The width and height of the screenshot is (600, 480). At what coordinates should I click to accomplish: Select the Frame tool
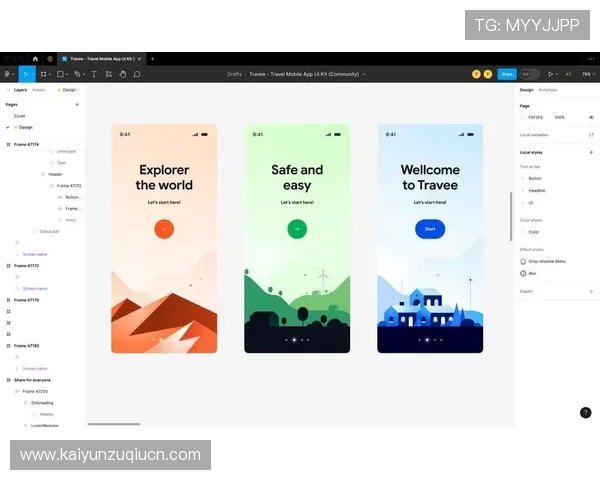coord(43,74)
